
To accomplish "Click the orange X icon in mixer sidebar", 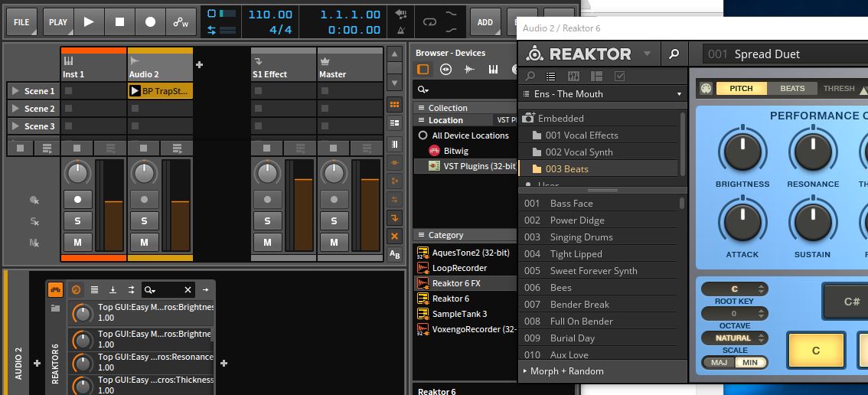I will pyautogui.click(x=394, y=236).
